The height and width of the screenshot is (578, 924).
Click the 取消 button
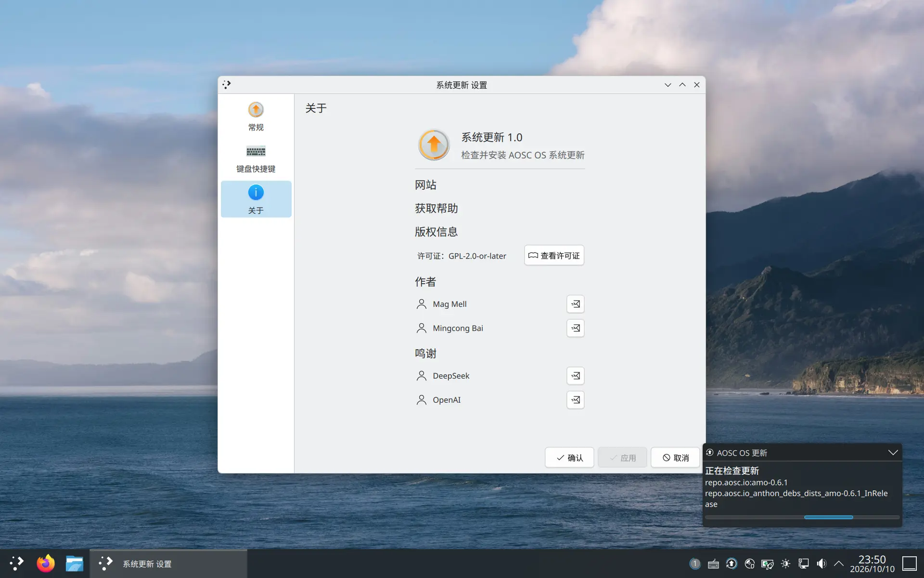[x=675, y=458]
